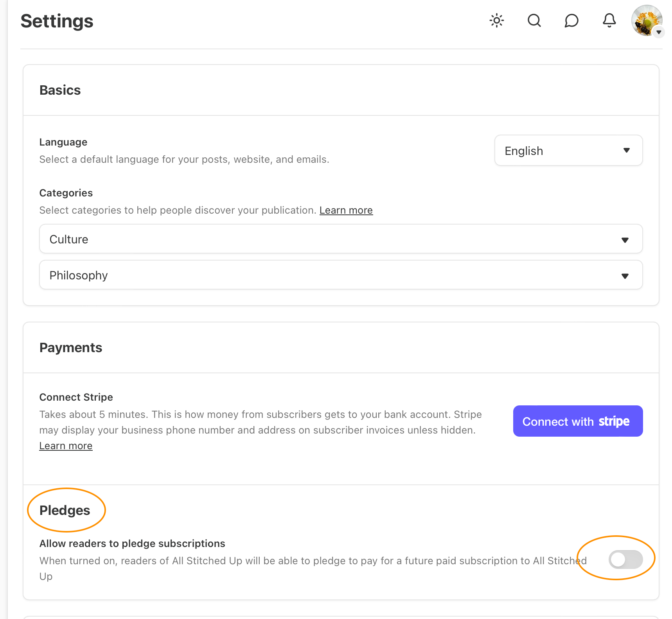The width and height of the screenshot is (672, 619).
Task: Click the Payments section heading
Action: [71, 347]
